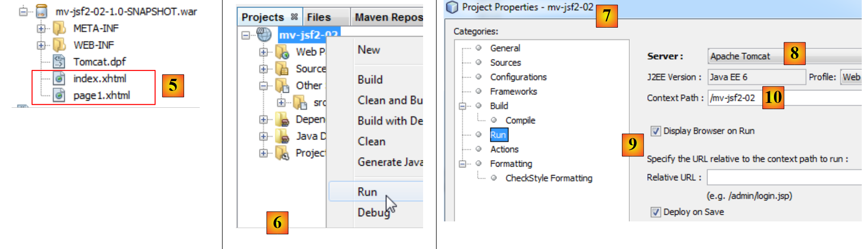Click the index.xhtml file icon
The image size is (868, 249).
point(59,78)
